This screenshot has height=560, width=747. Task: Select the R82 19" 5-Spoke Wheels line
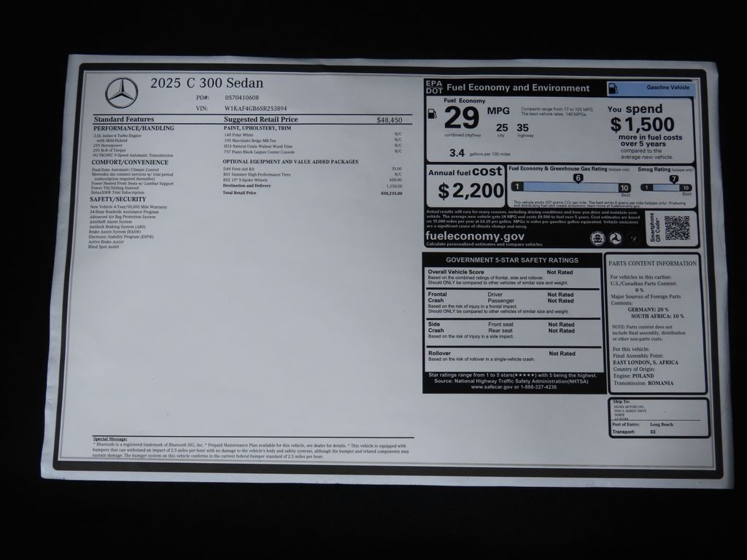pyautogui.click(x=312, y=180)
